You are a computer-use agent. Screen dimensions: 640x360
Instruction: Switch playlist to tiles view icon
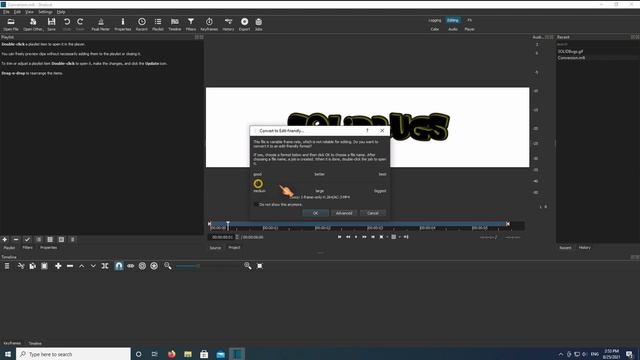[x=50, y=239]
